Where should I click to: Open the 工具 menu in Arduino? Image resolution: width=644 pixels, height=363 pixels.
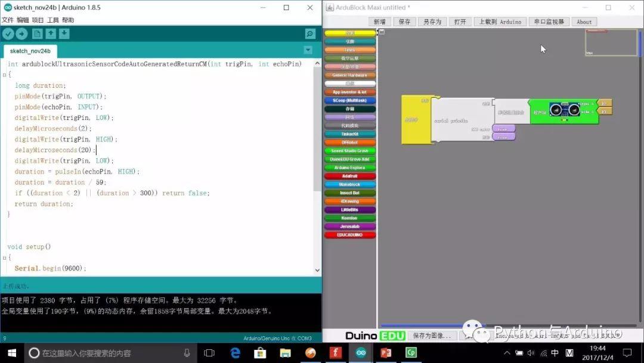53,20
